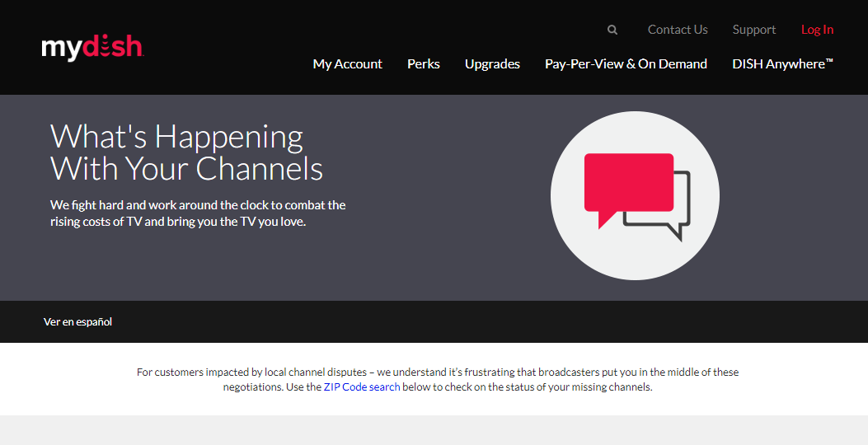The image size is (868, 445).
Task: Follow the ZIP Code search link
Action: click(362, 387)
